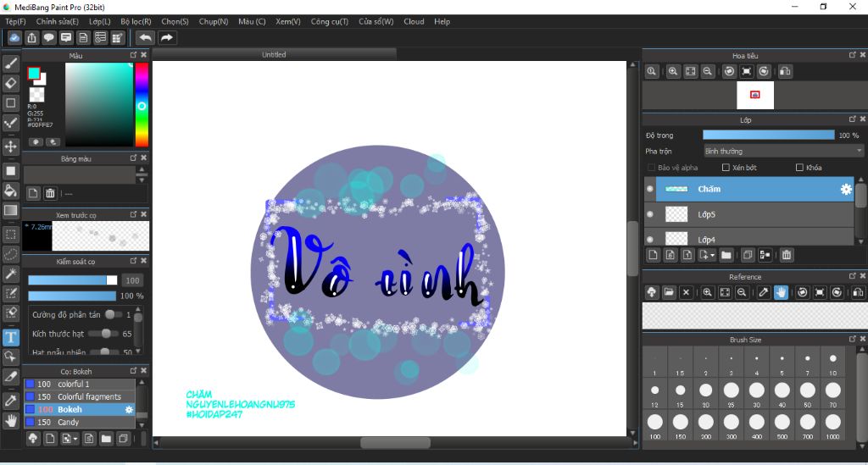Click the flip canvas icon in Navigator
The width and height of the screenshot is (868, 465).
[x=784, y=71]
